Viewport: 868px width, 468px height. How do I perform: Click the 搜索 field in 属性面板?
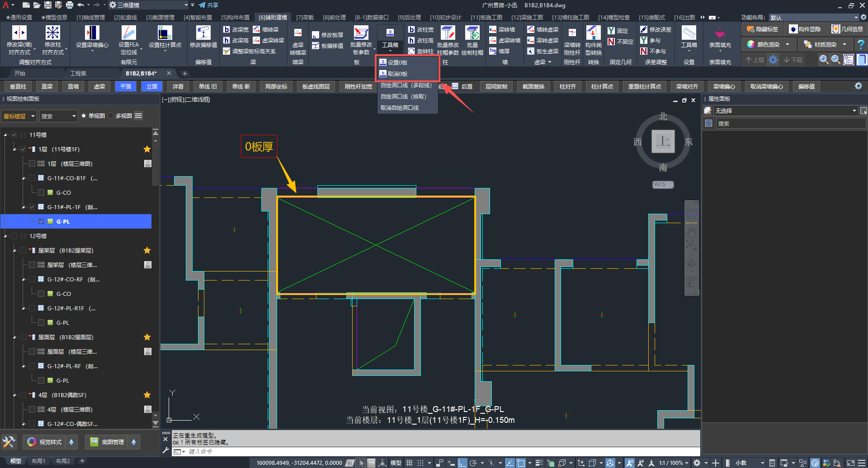(791, 123)
